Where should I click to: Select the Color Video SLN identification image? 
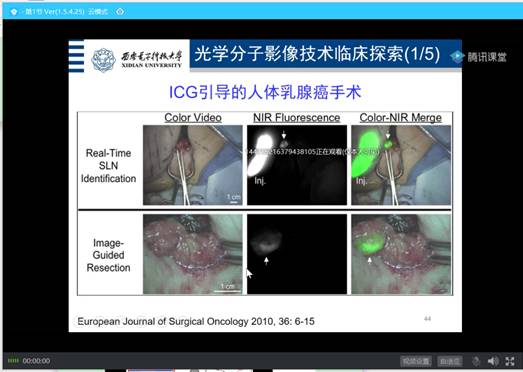[193, 165]
